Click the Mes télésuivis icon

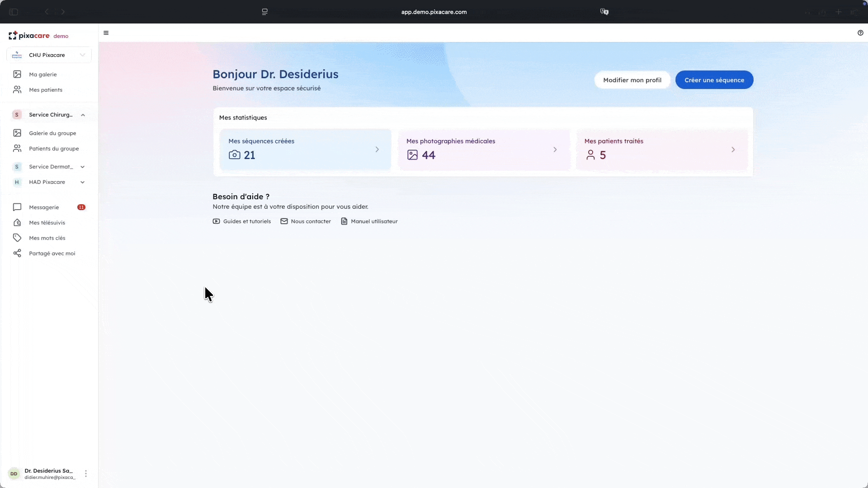coord(17,222)
